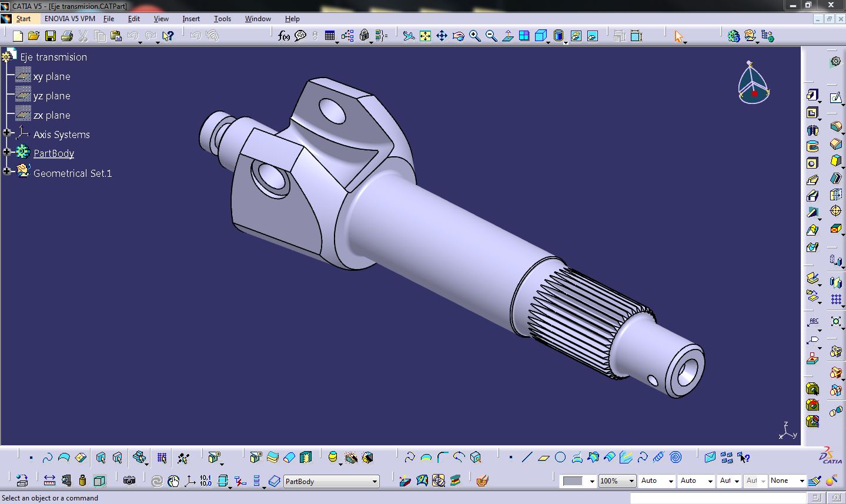Image resolution: width=846 pixels, height=504 pixels.
Task: Select Eje transmision root node
Action: click(x=53, y=57)
